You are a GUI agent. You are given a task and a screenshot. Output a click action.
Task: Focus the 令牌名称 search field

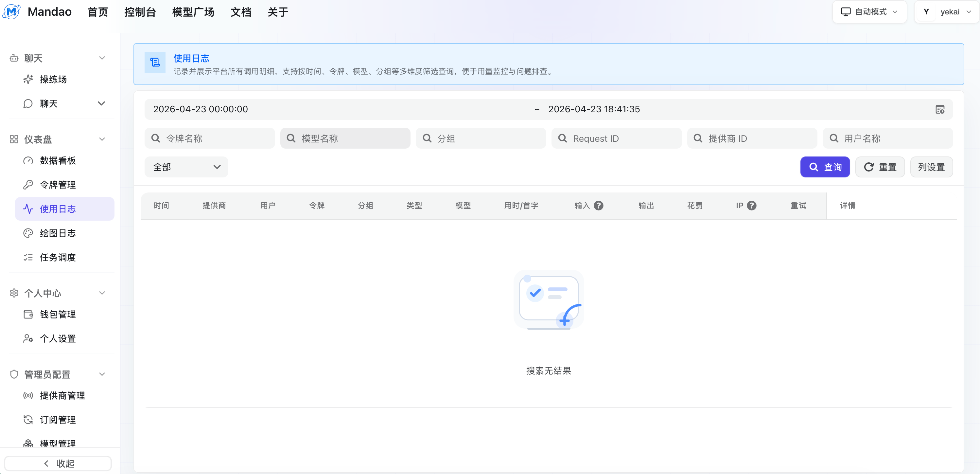point(210,138)
